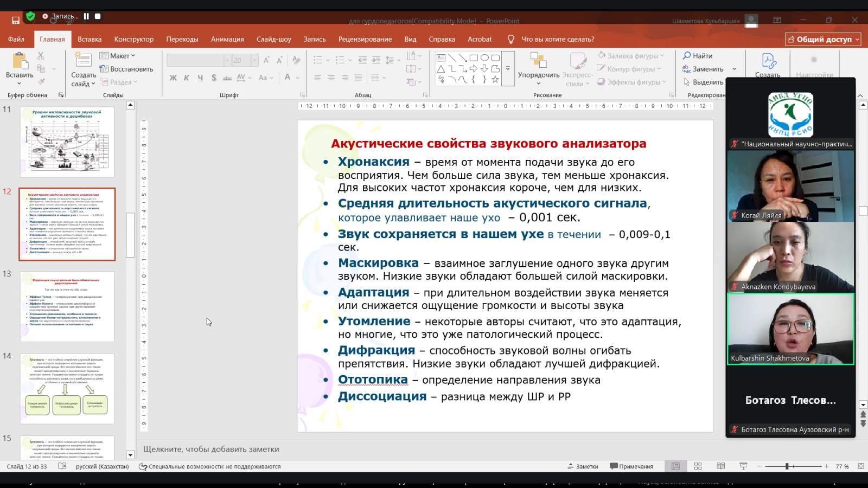This screenshot has height=488, width=868.
Task: Toggle Normal view in status bar
Action: coord(675,466)
